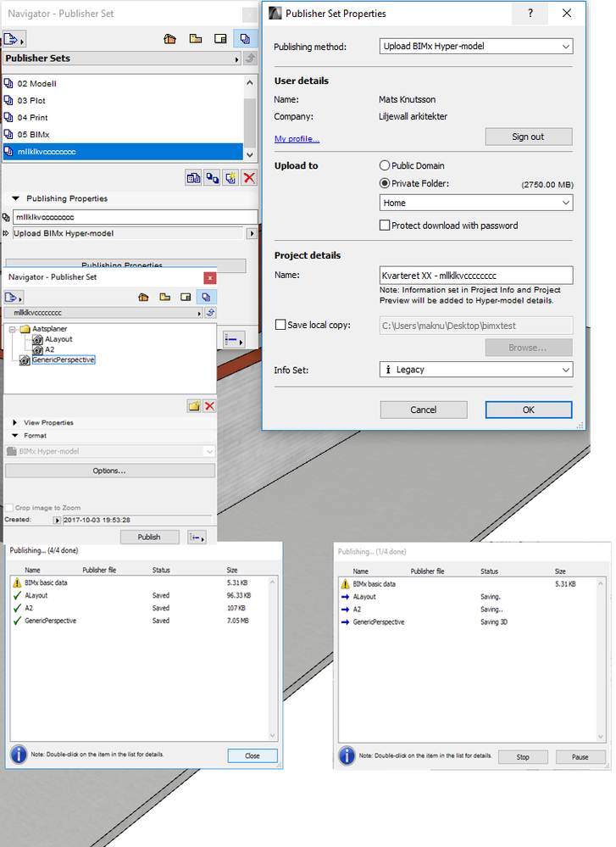
Task: Go up a level from mllklkvcccccccc set
Action: pyautogui.click(x=210, y=313)
